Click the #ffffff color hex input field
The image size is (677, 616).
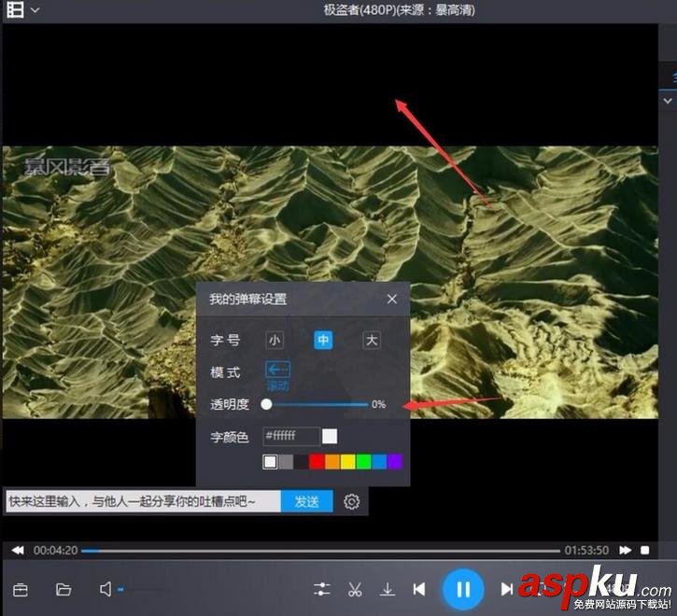pos(291,436)
